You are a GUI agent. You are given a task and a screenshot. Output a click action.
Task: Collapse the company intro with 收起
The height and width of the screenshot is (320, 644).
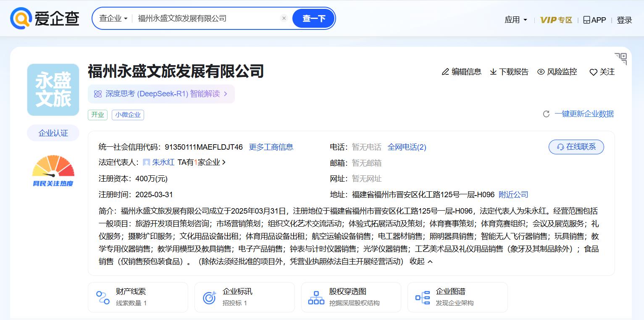point(421,261)
